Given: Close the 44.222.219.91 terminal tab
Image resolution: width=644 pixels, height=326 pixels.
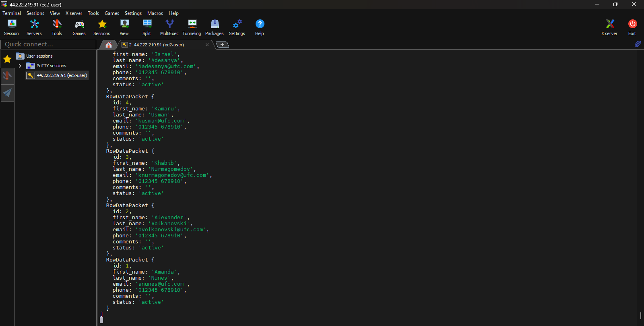Looking at the screenshot, I should tap(207, 45).
